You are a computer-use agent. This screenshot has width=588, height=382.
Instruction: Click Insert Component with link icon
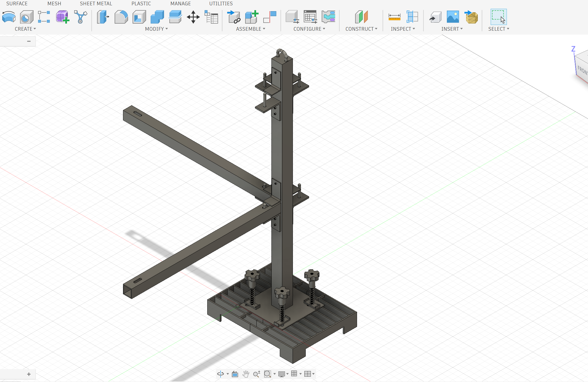[234, 17]
